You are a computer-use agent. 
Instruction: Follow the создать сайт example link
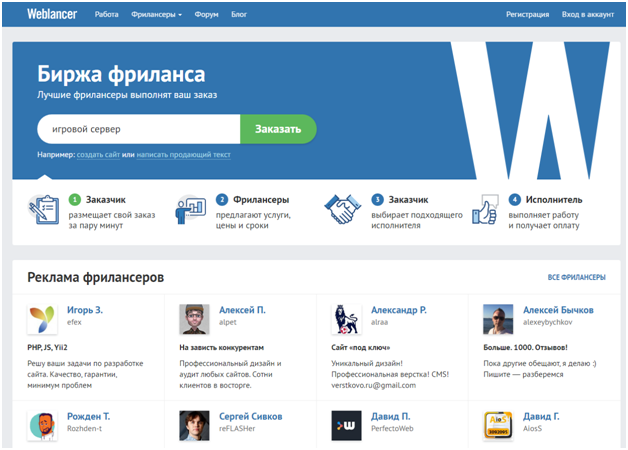click(98, 155)
